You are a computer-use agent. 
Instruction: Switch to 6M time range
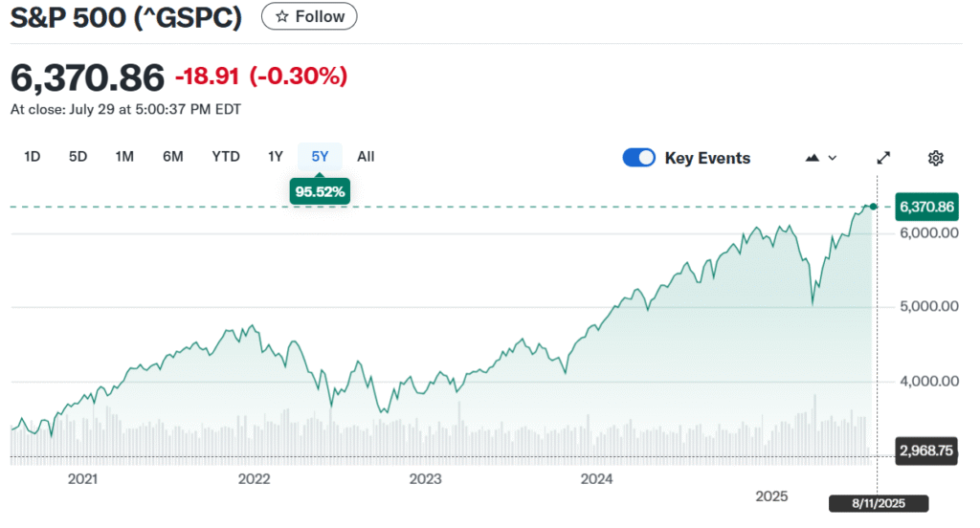pyautogui.click(x=172, y=157)
